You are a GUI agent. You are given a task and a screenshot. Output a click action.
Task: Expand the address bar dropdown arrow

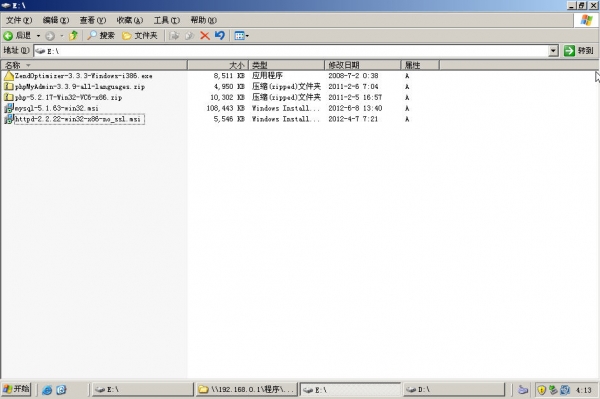tap(553, 50)
